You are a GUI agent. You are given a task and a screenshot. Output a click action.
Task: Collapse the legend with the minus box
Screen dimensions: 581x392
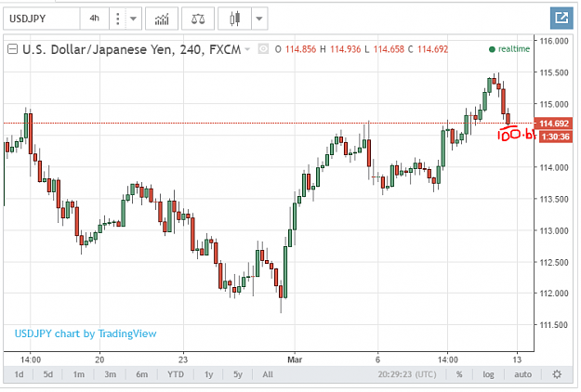[x=13, y=49]
